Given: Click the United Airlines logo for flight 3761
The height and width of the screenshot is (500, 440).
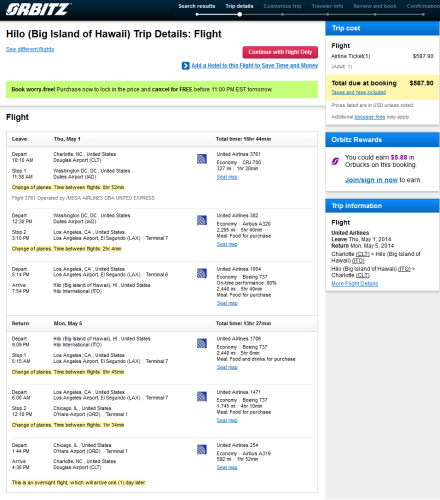Looking at the screenshot, I should tap(202, 159).
